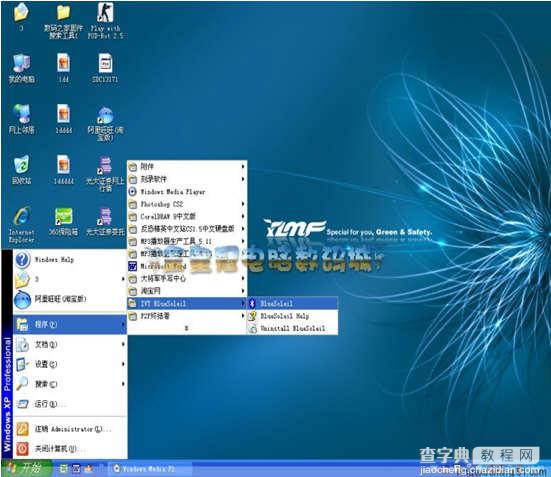Click the 360 保险箱 desktop icon
The image size is (551, 477).
64,221
